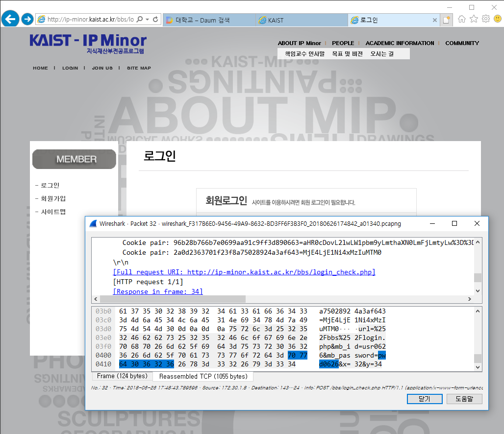Open 회원가입 in the MEMBER sidebar
Image resolution: width=504 pixels, height=434 pixels.
(53, 198)
